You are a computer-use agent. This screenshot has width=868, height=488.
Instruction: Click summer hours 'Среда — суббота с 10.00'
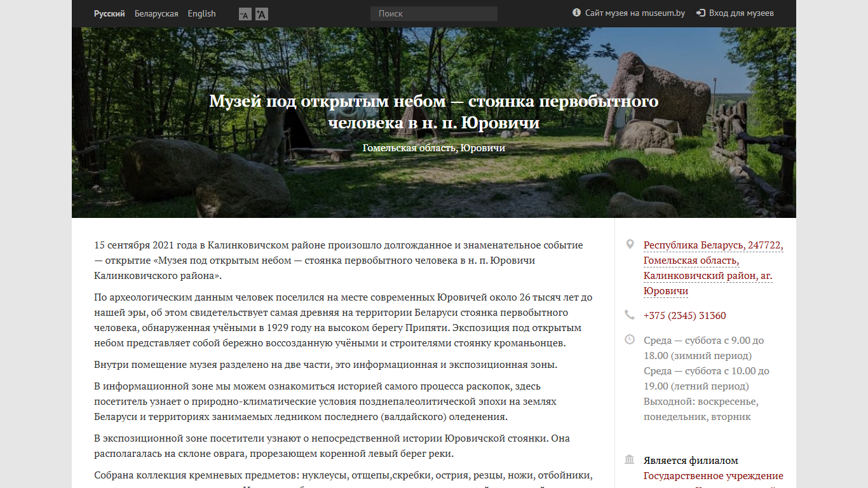[x=707, y=379]
